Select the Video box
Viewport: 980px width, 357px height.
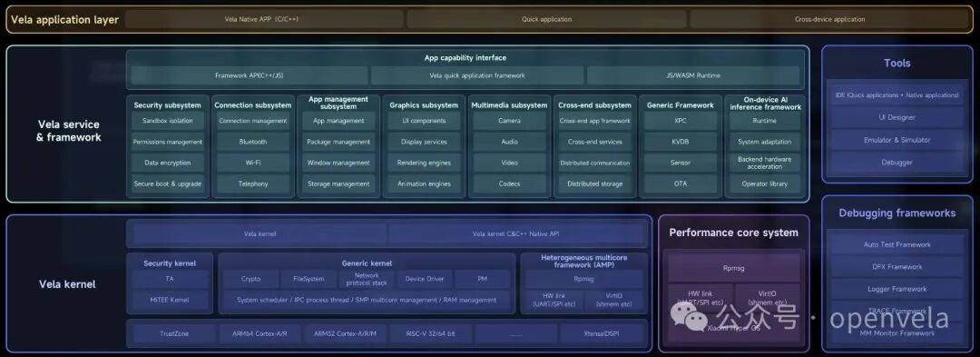509,163
